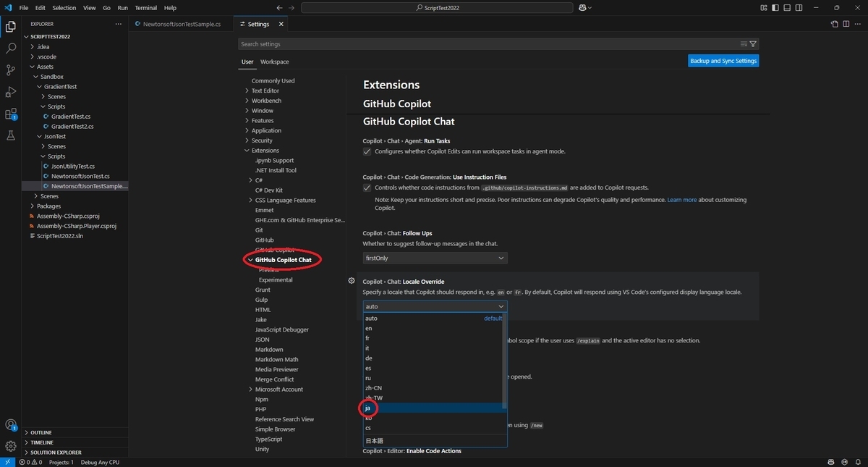
Task: Open Run and Debug view
Action: (x=11, y=92)
